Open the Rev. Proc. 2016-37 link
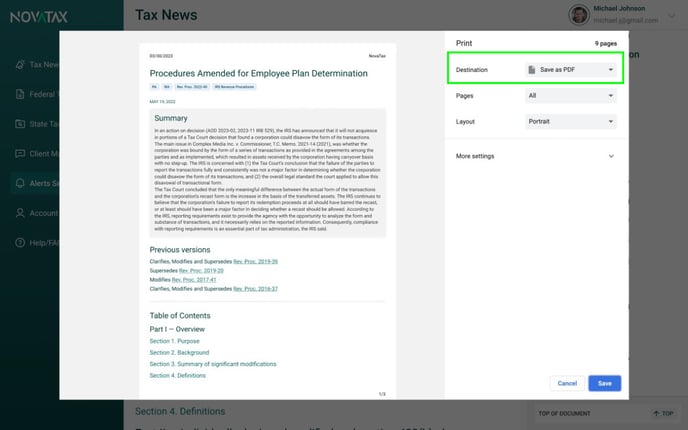The height and width of the screenshot is (430, 688). [255, 289]
